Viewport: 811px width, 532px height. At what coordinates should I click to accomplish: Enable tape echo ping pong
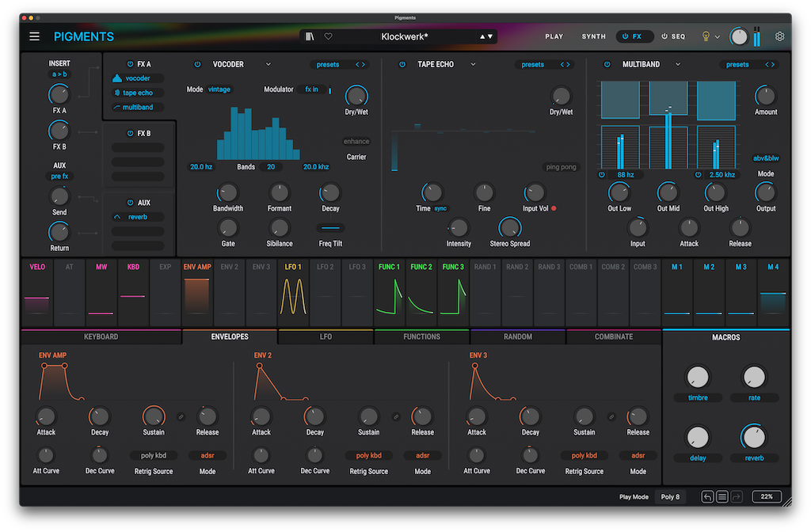point(561,167)
